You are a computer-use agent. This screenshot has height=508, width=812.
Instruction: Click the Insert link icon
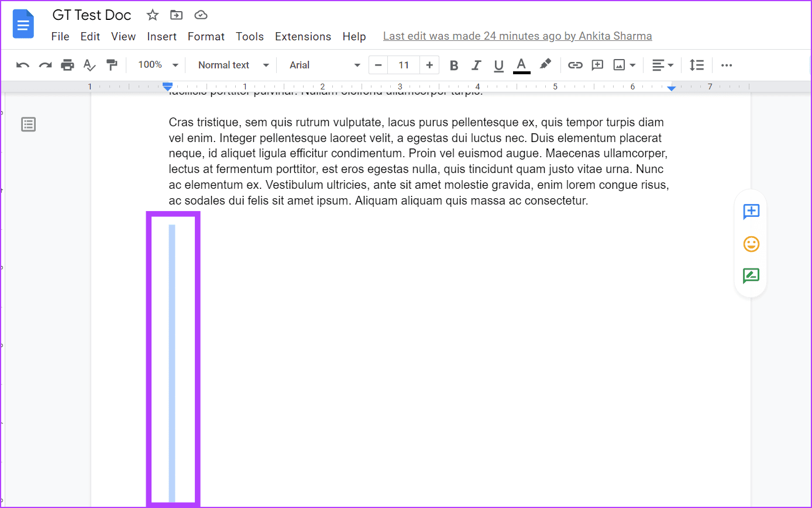[575, 65]
